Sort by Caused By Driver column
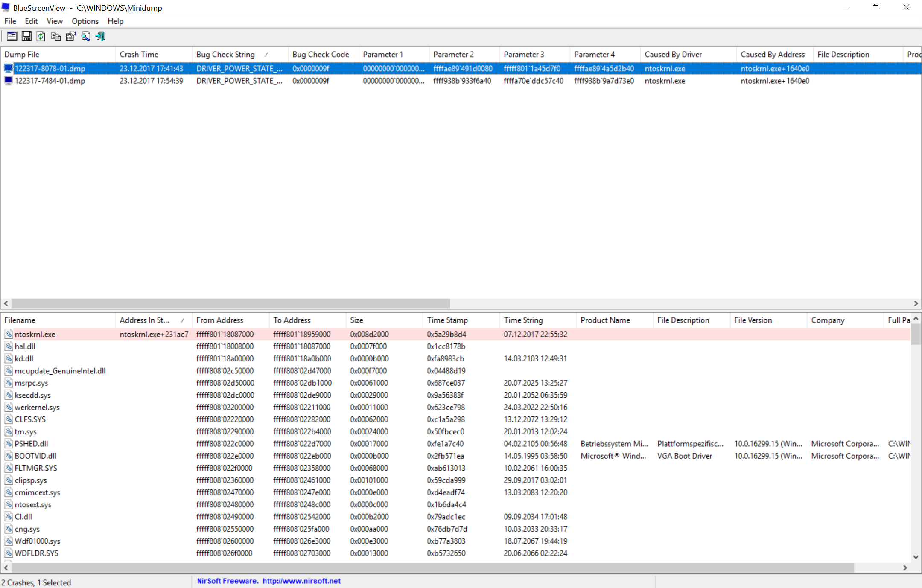Viewport: 922px width, 588px height. [688, 55]
